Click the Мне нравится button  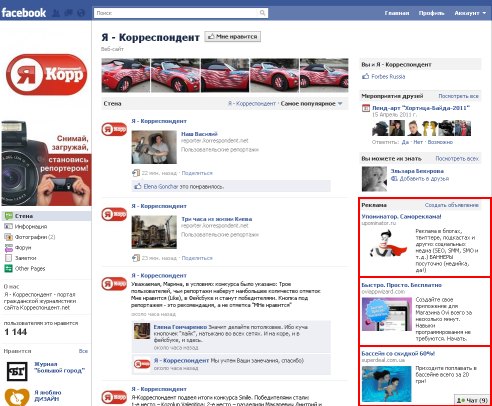coord(233,37)
